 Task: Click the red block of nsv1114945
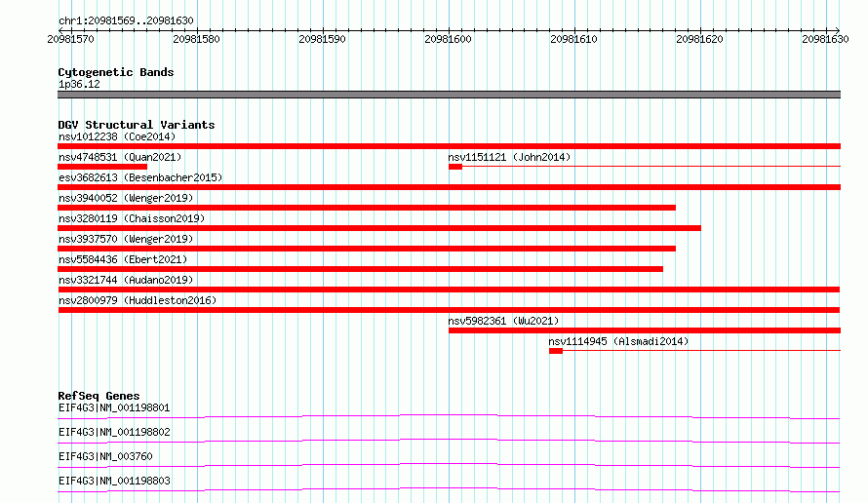pos(556,351)
